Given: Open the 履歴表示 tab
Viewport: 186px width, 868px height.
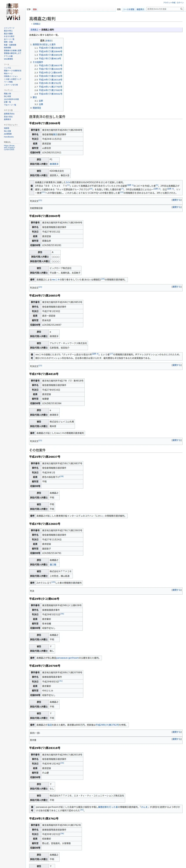Looking at the screenshot, I should 140,9.
